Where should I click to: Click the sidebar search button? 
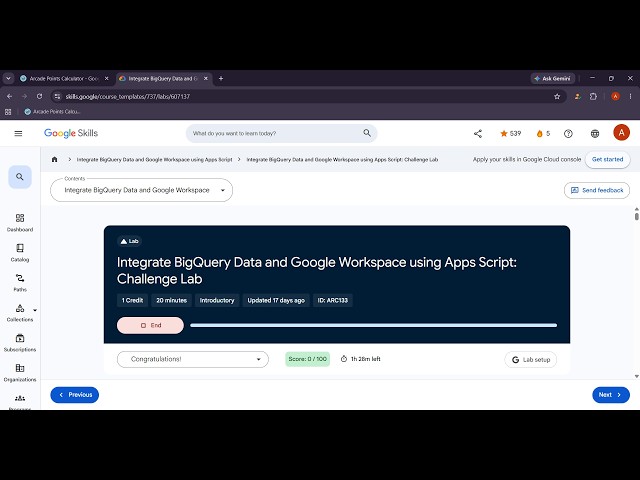[20, 177]
